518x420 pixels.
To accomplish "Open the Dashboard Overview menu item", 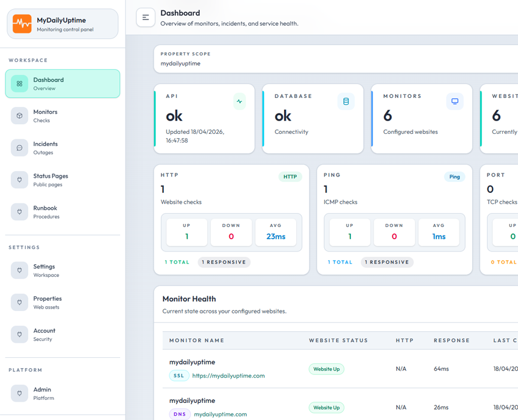I will tap(63, 84).
